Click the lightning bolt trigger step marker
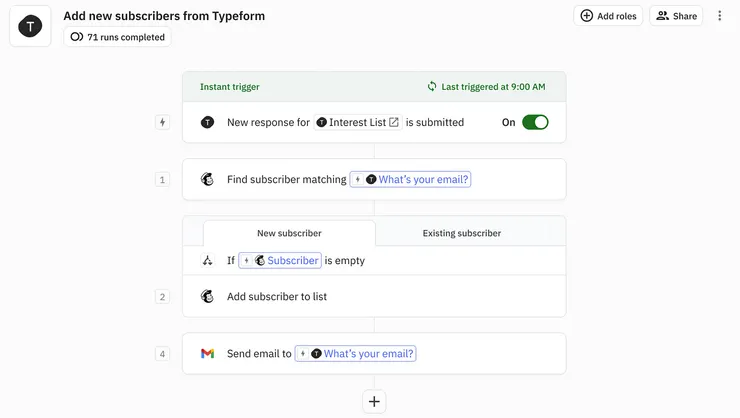This screenshot has height=418, width=740. click(162, 122)
